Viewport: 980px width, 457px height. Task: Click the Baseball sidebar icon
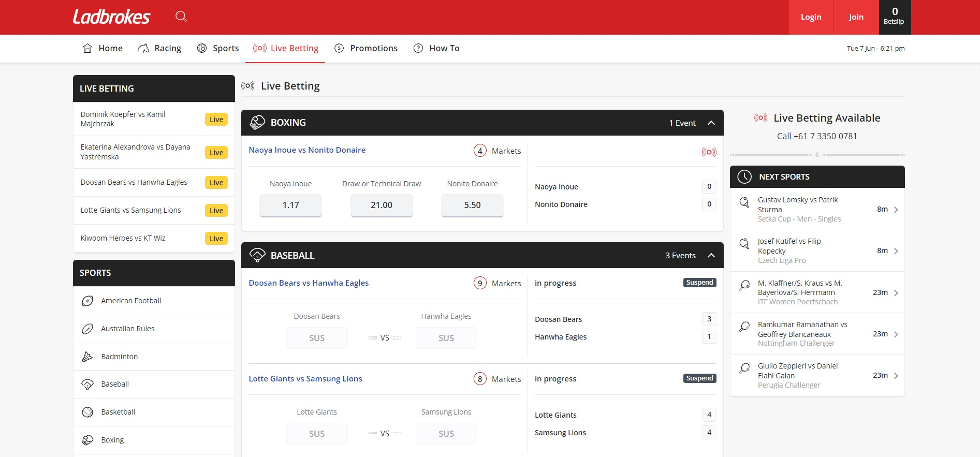click(87, 384)
